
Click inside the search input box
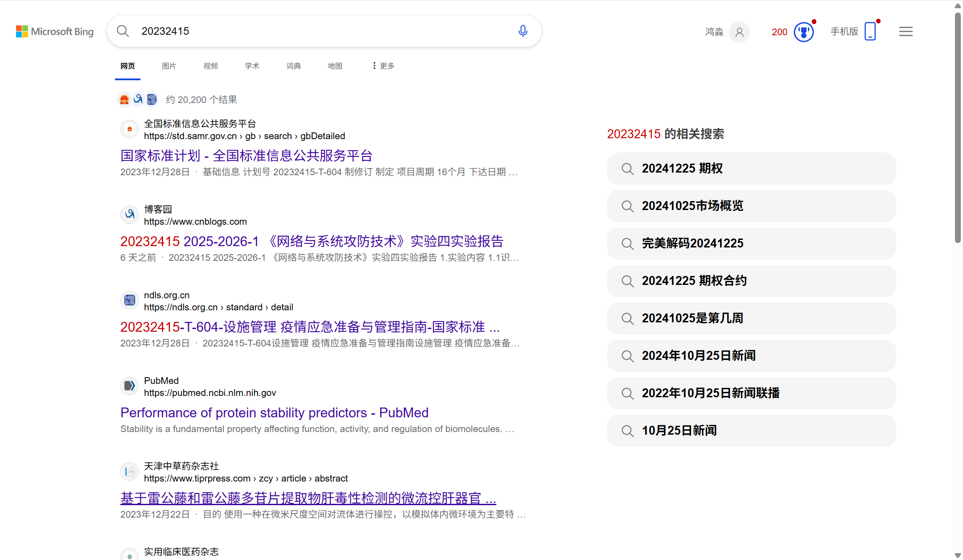click(312, 31)
